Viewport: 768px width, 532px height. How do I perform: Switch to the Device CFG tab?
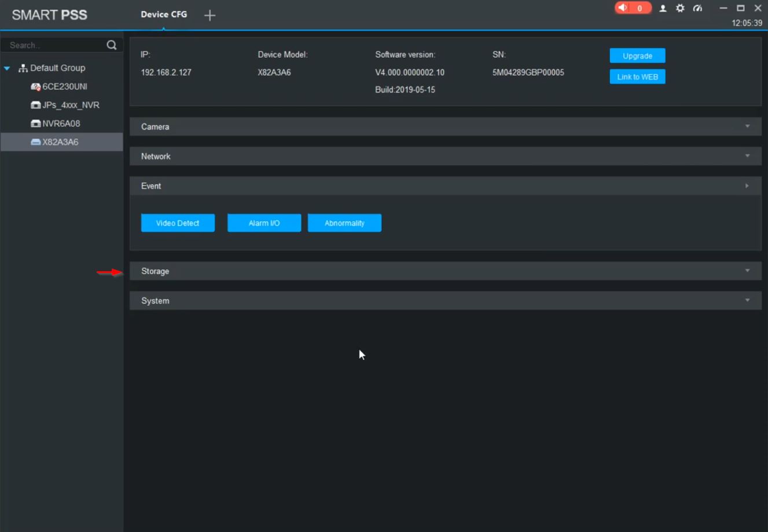click(164, 14)
